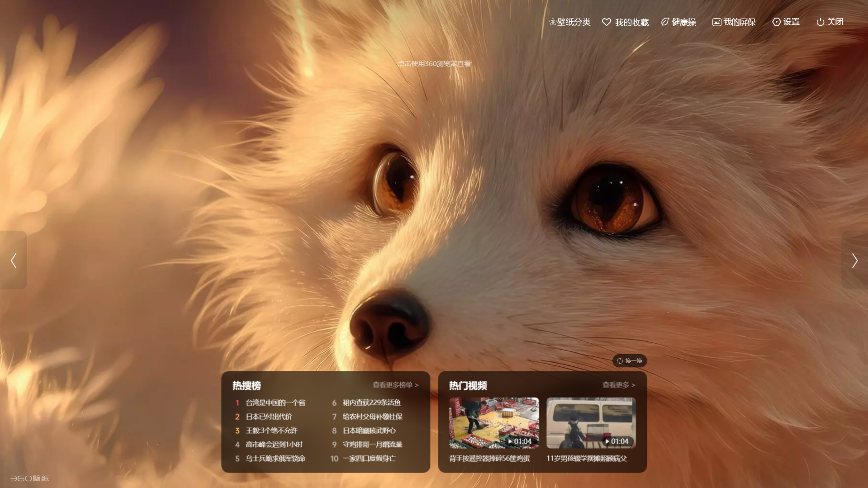Open hot search item 裙内查获229条活鱼
Viewport: 868px width, 488px height.
tap(371, 403)
